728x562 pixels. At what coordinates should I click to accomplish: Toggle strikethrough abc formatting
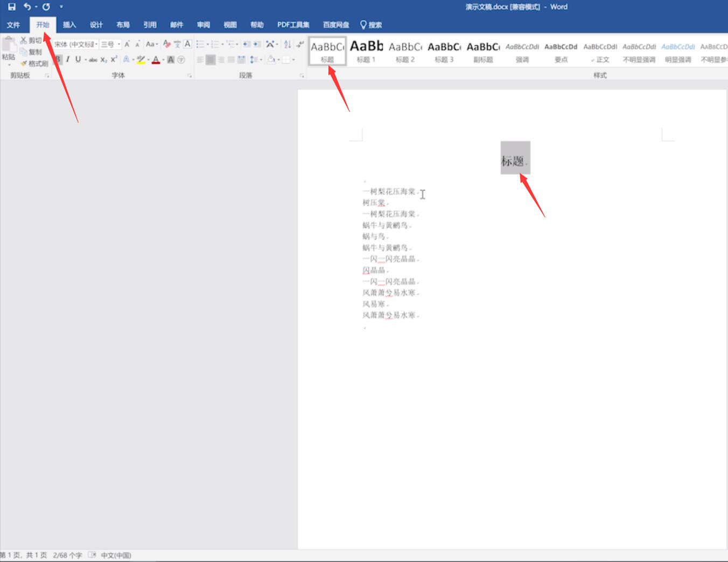coord(93,60)
